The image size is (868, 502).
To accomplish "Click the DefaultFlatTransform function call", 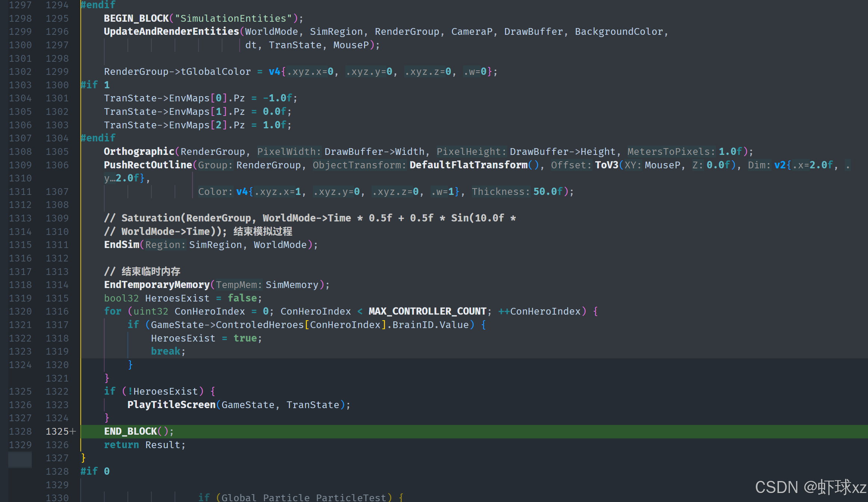I will coord(468,165).
